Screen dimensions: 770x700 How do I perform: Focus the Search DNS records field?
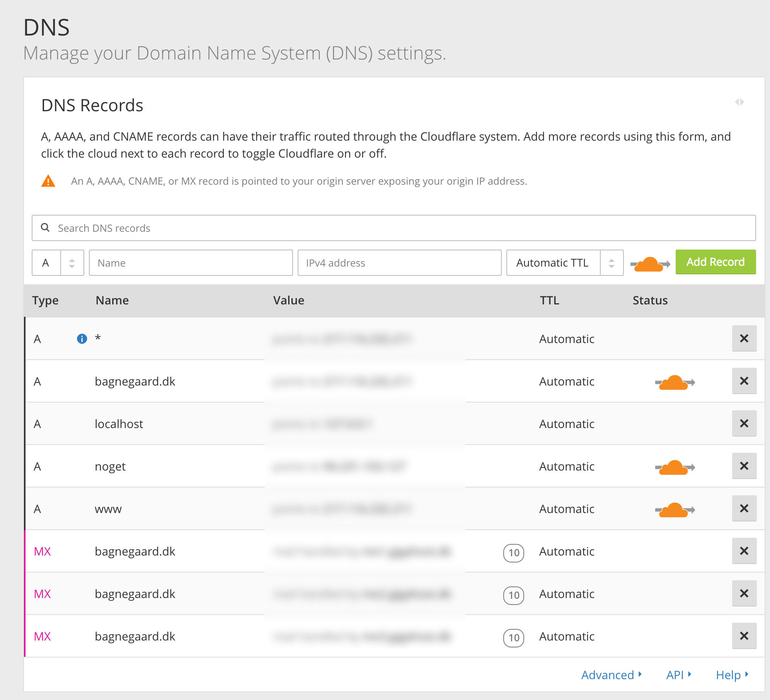pyautogui.click(x=394, y=228)
